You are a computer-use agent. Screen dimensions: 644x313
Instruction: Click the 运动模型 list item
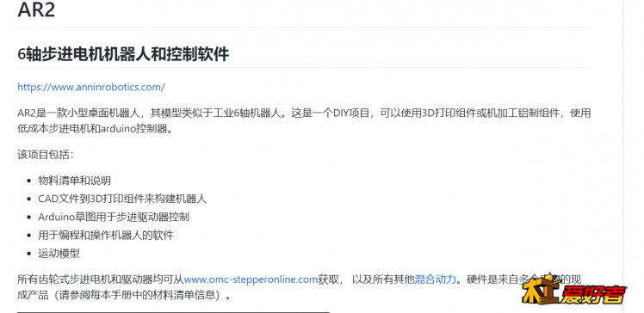pos(59,254)
